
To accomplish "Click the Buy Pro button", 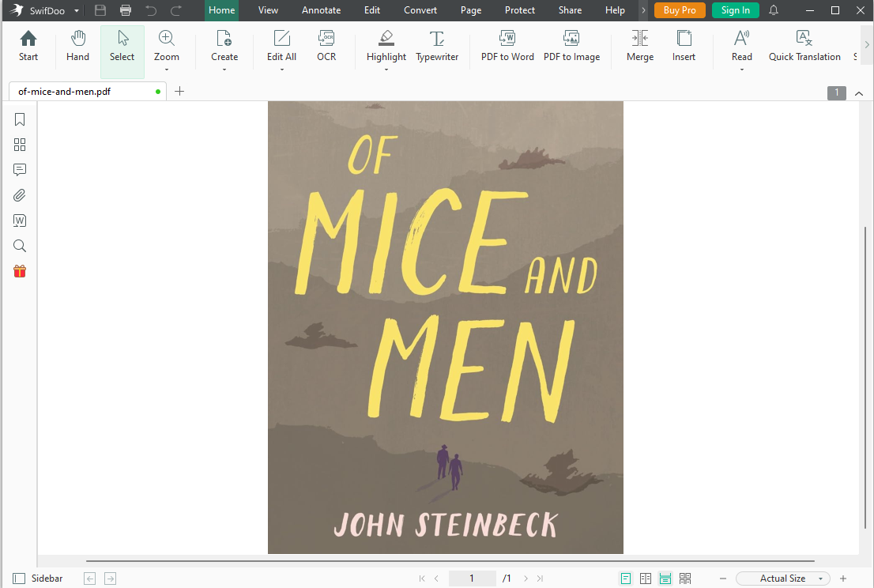I will click(680, 10).
